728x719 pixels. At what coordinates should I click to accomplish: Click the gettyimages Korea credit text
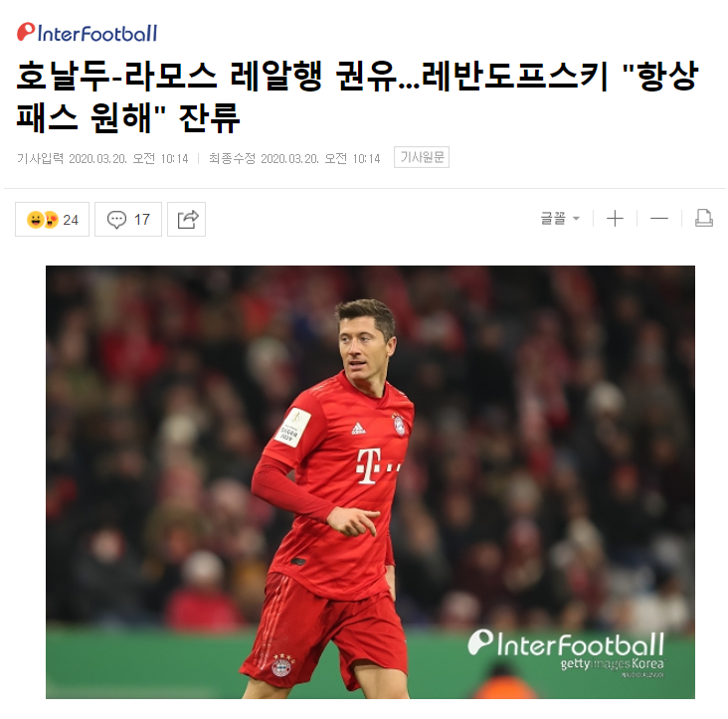click(x=612, y=663)
